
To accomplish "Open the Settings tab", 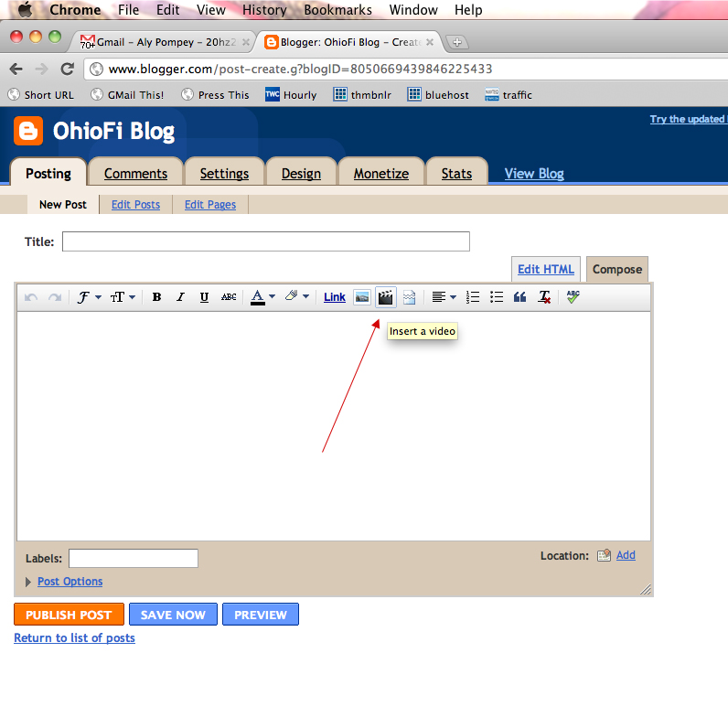I will pos(224,173).
